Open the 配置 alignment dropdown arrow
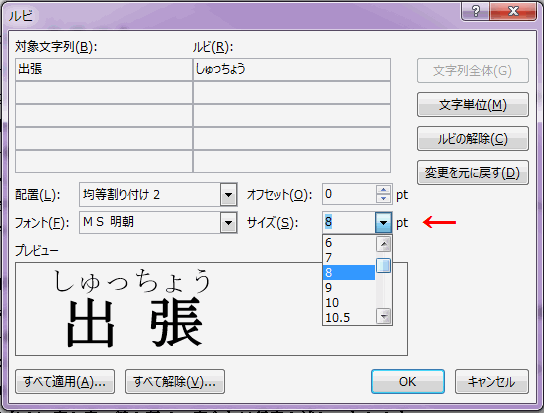The height and width of the screenshot is (413, 544). click(228, 195)
